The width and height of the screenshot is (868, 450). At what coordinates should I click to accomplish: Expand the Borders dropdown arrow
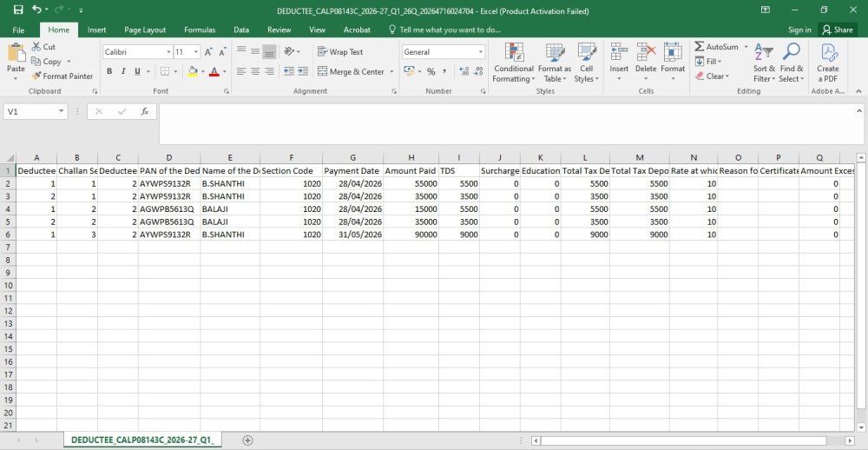175,71
